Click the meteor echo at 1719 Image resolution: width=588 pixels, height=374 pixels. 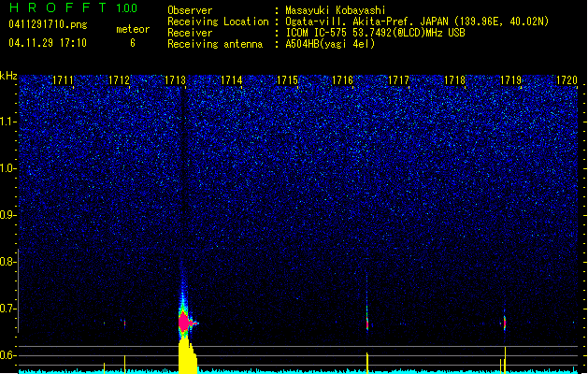coord(505,323)
